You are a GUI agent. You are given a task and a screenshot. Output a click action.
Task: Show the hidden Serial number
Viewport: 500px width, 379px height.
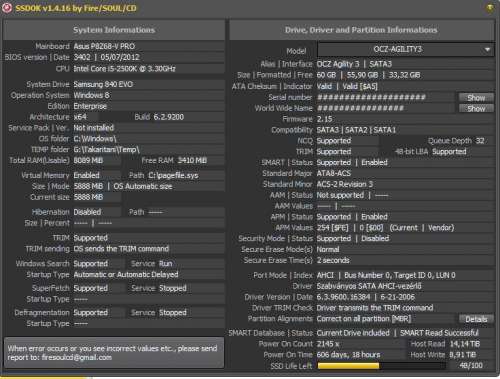[x=476, y=97]
